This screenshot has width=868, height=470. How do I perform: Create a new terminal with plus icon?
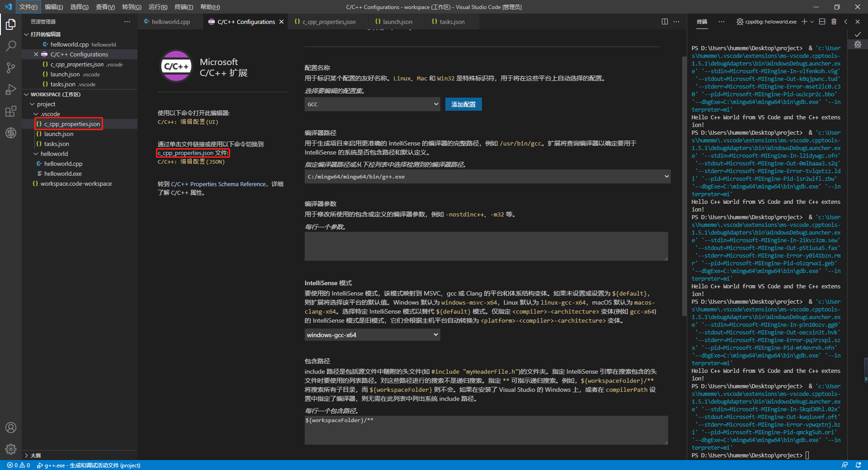[x=804, y=22]
